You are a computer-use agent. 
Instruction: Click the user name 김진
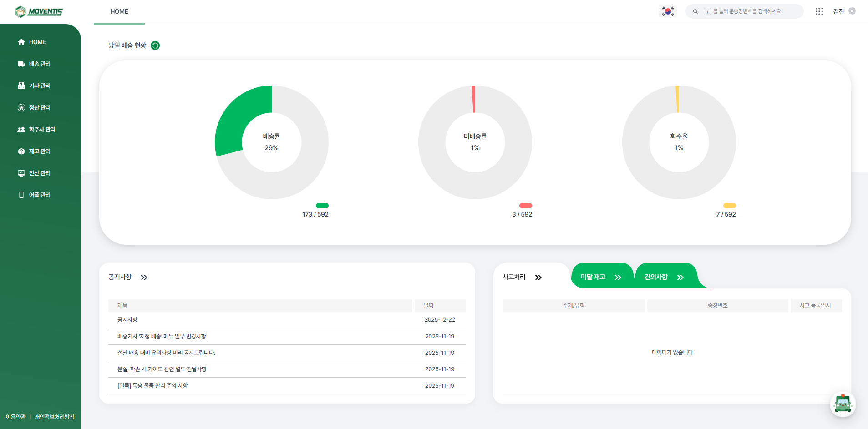pyautogui.click(x=838, y=11)
